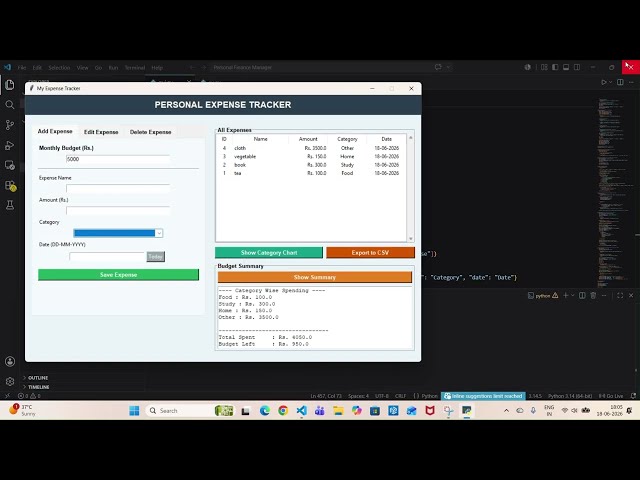This screenshot has height=480, width=640.
Task: Open Customize Layout icon in VS Code title bar
Action: tap(544, 67)
